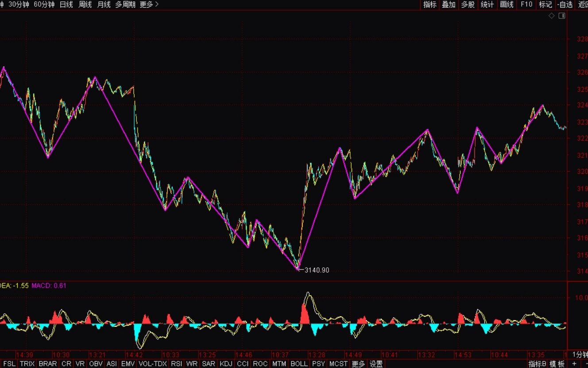Select the WR indicator tab
Viewport: 588px width, 368px height.
tap(192, 364)
